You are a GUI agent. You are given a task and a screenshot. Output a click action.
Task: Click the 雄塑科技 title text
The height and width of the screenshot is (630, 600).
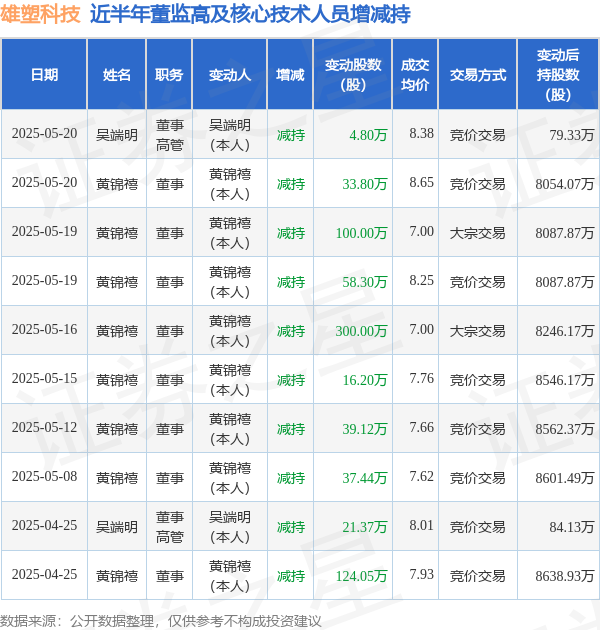[x=40, y=14]
